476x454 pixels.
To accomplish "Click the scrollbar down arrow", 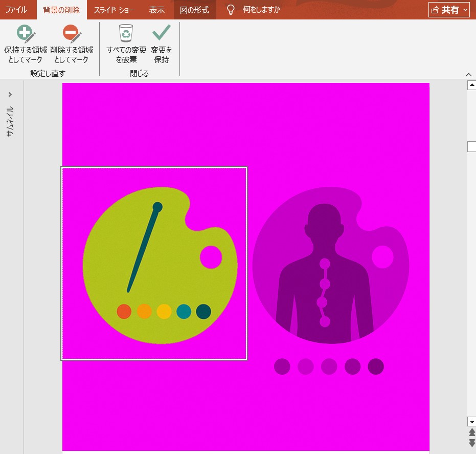I will coord(471,421).
